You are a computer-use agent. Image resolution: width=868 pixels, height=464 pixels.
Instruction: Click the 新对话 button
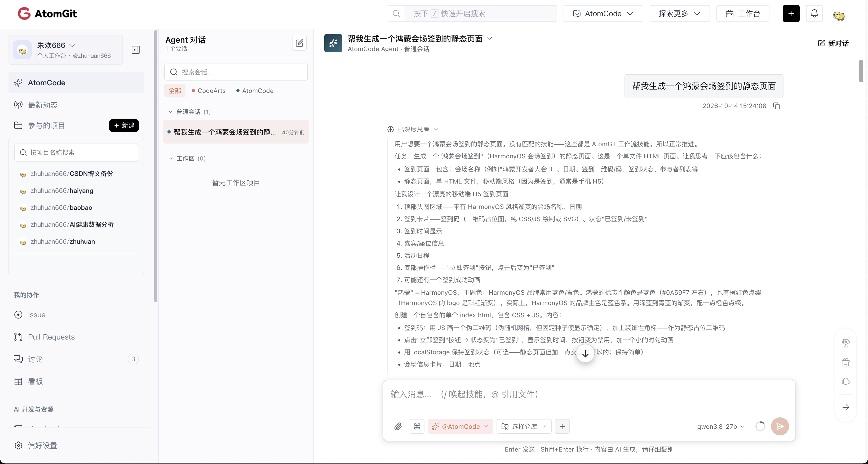click(x=833, y=43)
